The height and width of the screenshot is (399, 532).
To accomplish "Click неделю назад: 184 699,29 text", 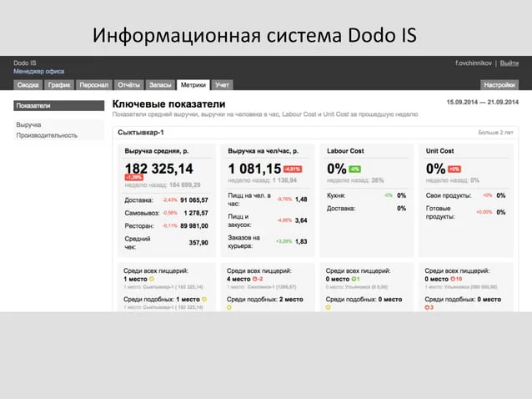I will point(163,184).
